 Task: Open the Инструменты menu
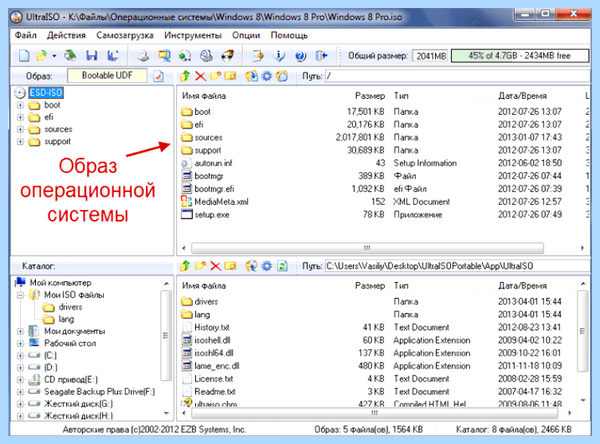coord(193,35)
